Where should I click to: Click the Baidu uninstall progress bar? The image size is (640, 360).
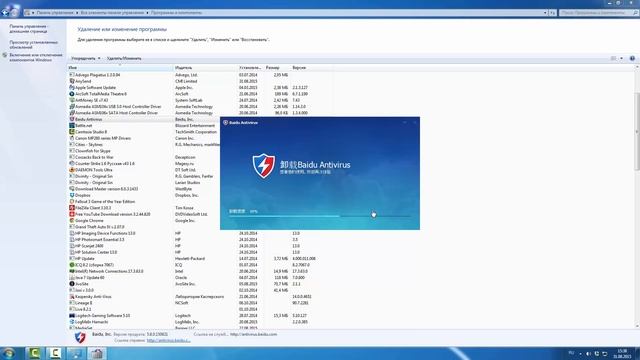320,216
